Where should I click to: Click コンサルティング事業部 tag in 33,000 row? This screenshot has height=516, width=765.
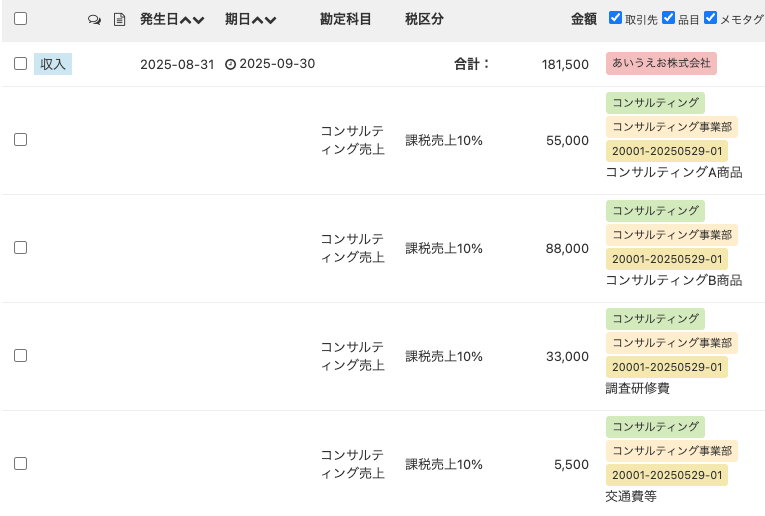point(672,343)
